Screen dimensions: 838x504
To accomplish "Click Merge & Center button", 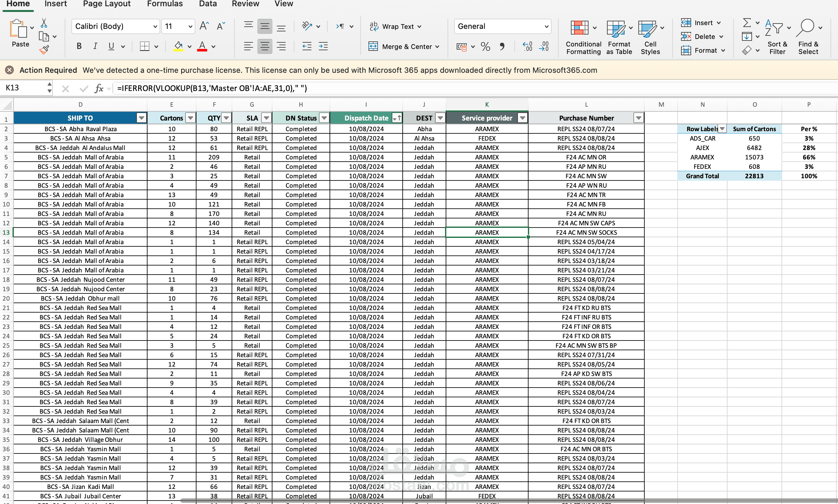I will coord(404,46).
